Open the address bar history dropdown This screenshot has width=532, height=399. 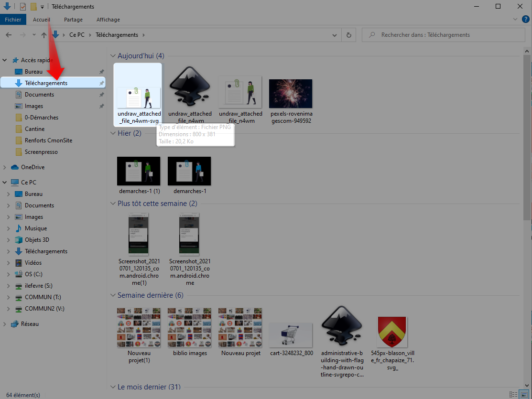point(335,35)
